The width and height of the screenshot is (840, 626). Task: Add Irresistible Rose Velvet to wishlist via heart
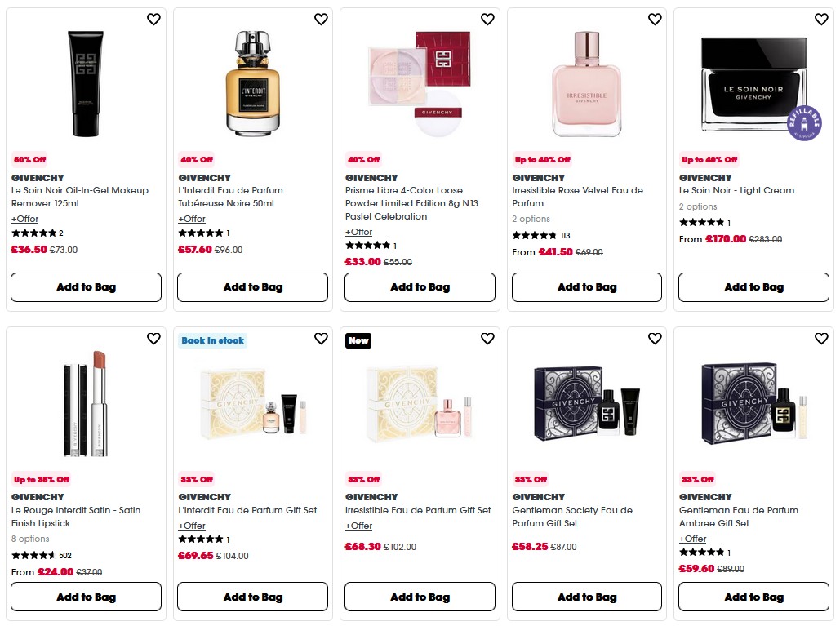pos(654,19)
